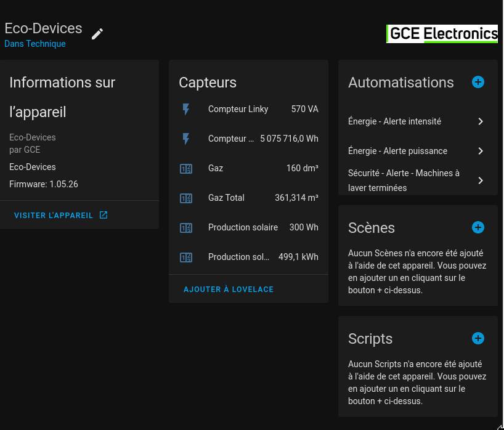
Task: Add a new script with the Scripts plus button
Action: tap(478, 338)
